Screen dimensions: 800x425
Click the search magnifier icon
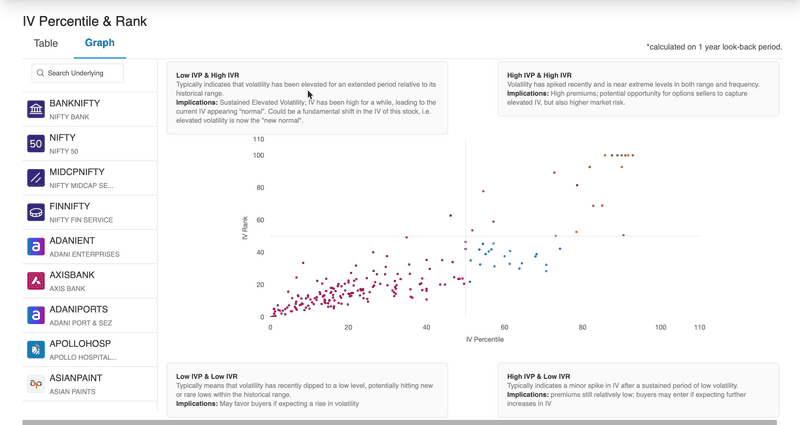(40, 73)
